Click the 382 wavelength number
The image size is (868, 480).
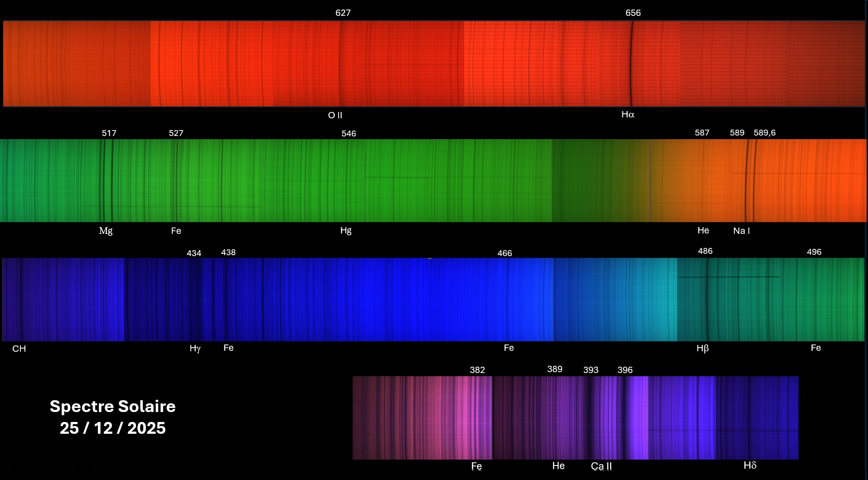(x=477, y=370)
